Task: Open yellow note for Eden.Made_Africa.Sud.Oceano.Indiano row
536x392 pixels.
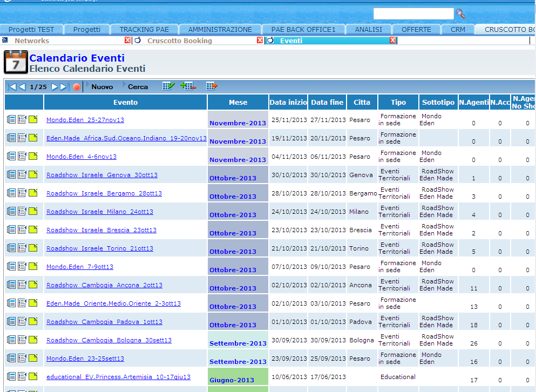Action: click(x=33, y=138)
